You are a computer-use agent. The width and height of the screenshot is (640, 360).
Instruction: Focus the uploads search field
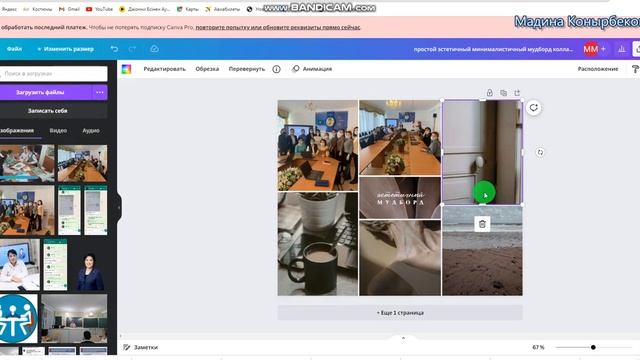(54, 73)
